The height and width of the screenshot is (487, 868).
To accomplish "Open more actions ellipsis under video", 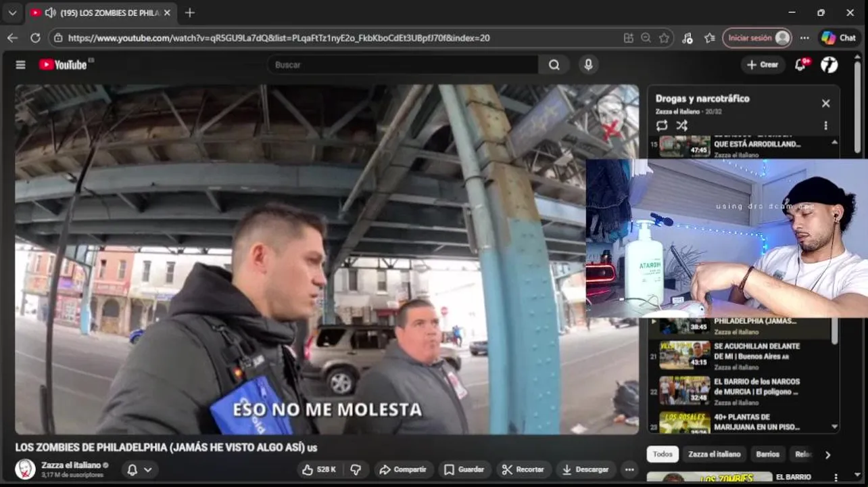I will coord(629,469).
